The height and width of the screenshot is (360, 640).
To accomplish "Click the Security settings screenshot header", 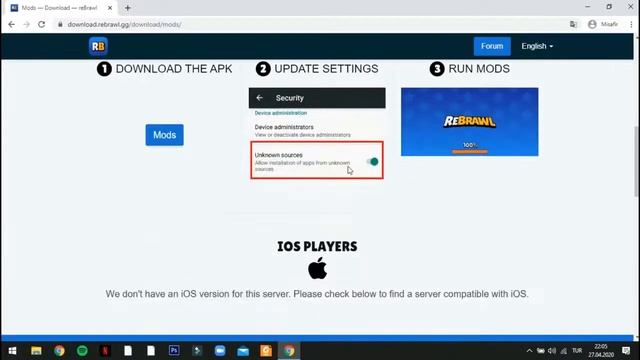I will tap(317, 98).
